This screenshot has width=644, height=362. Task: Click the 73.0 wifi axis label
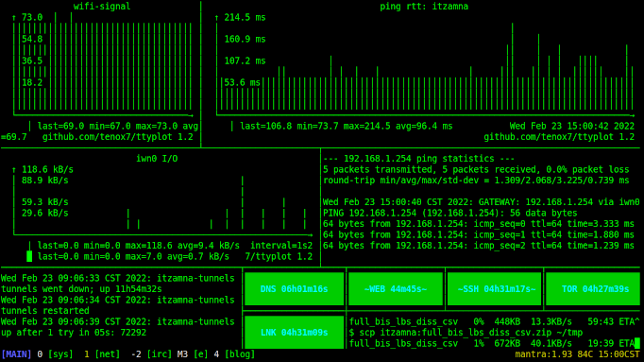tap(32, 17)
